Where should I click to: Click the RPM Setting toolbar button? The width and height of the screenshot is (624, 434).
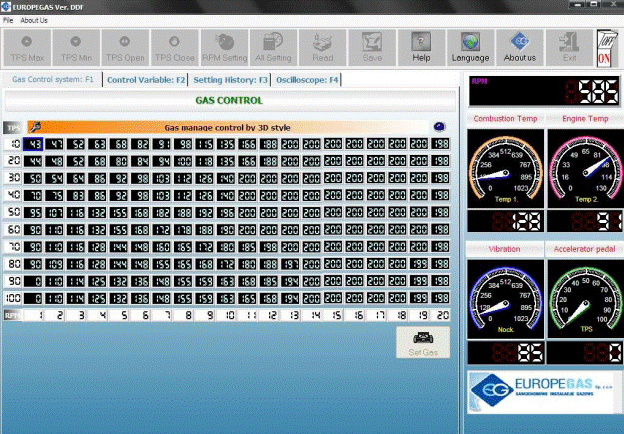[224, 46]
